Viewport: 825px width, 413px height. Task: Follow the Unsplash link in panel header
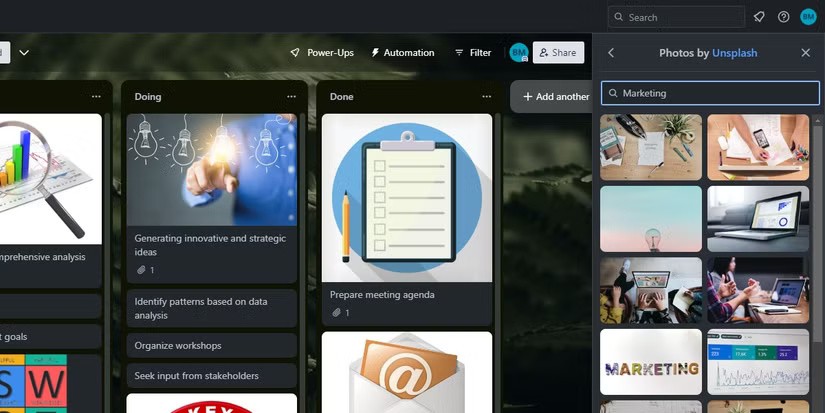(734, 53)
